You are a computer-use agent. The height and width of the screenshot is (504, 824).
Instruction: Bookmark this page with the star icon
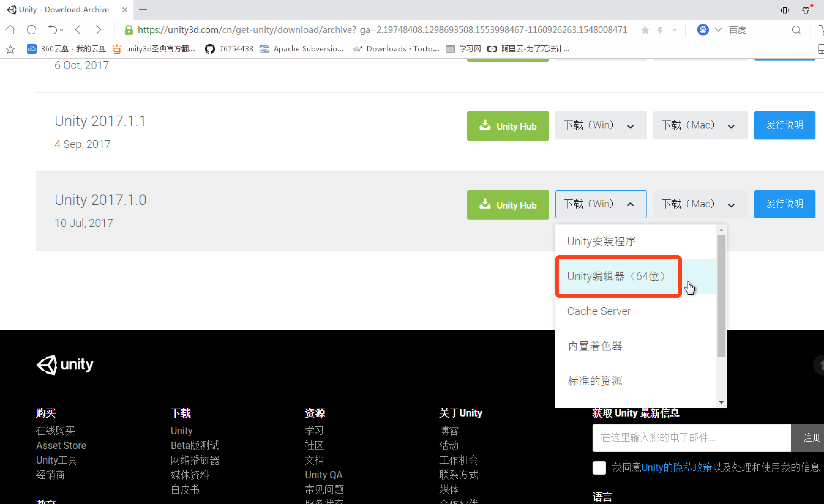(x=645, y=30)
